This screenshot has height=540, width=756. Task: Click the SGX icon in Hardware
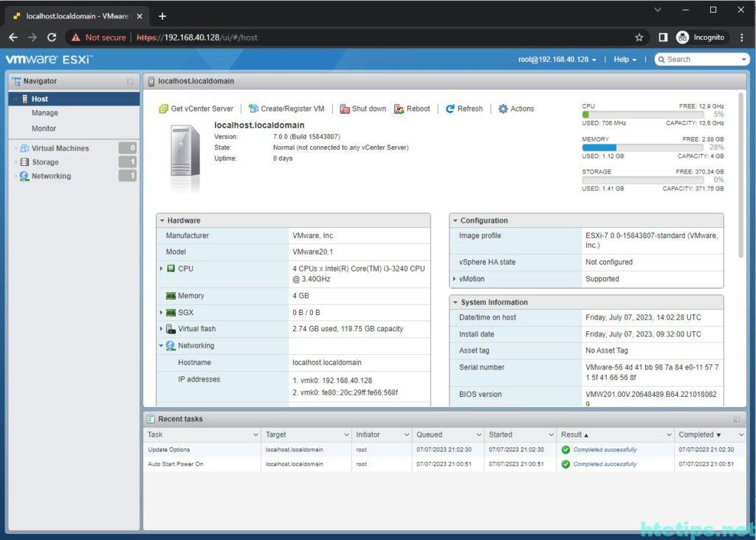click(x=171, y=313)
